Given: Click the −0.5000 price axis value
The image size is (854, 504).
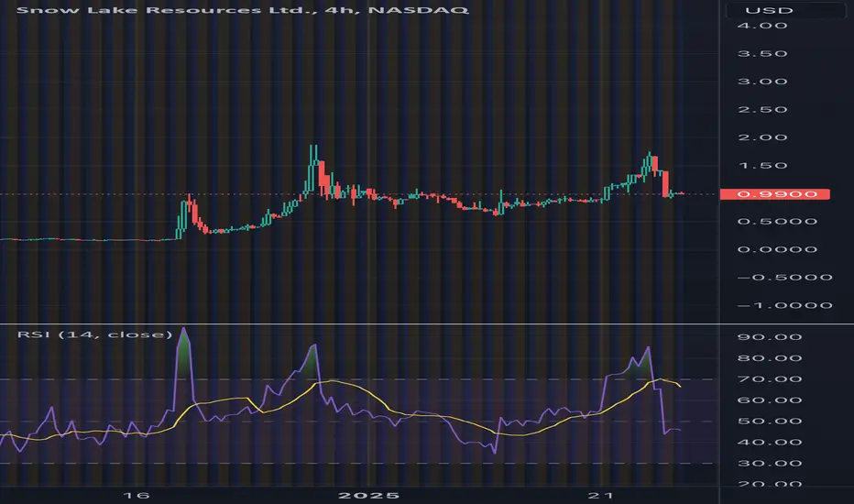Looking at the screenshot, I should 785,278.
